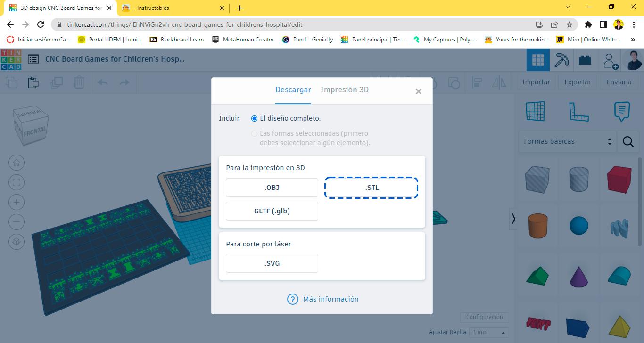Open the Exportar menu button
This screenshot has width=644, height=343.
[x=578, y=82]
